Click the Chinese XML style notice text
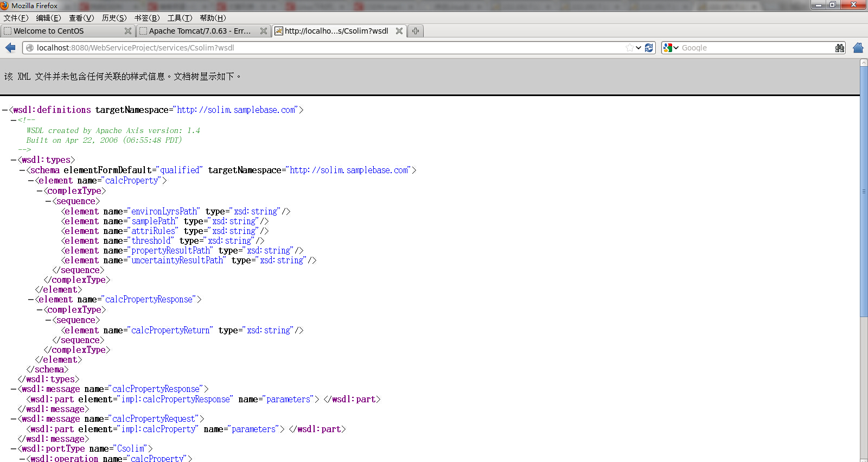 pos(123,77)
